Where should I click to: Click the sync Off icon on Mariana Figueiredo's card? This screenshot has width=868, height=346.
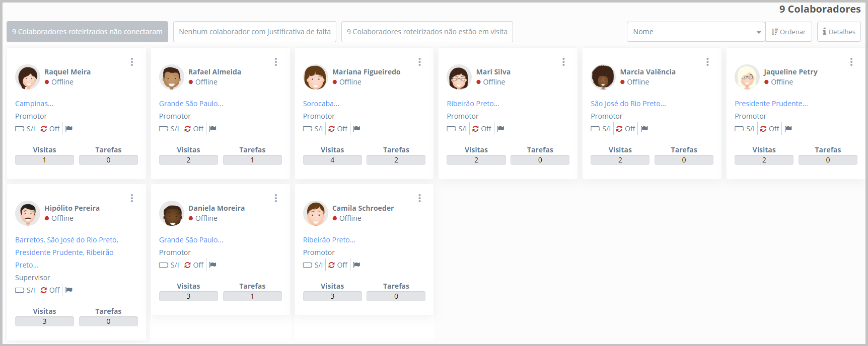[x=338, y=129]
